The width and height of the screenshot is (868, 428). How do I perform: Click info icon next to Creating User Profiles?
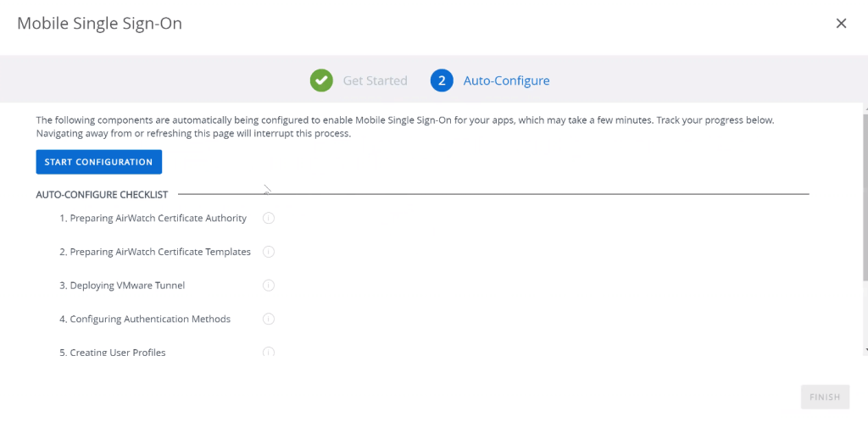click(x=269, y=352)
